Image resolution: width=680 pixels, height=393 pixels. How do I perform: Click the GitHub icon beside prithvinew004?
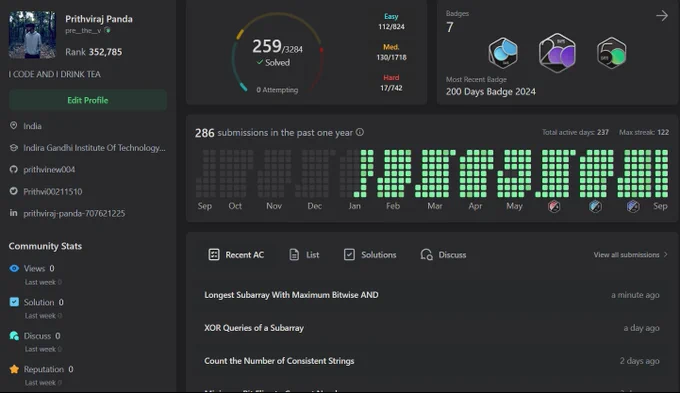(14, 169)
